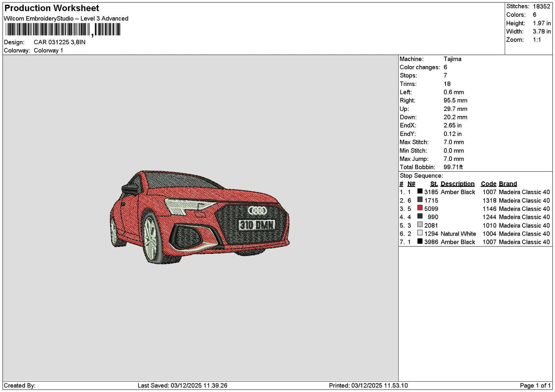This screenshot has width=555, height=392.
Task: Click 'Wilcom EmbroideryStudio – Level 3 Advanced' text
Action: pos(66,18)
